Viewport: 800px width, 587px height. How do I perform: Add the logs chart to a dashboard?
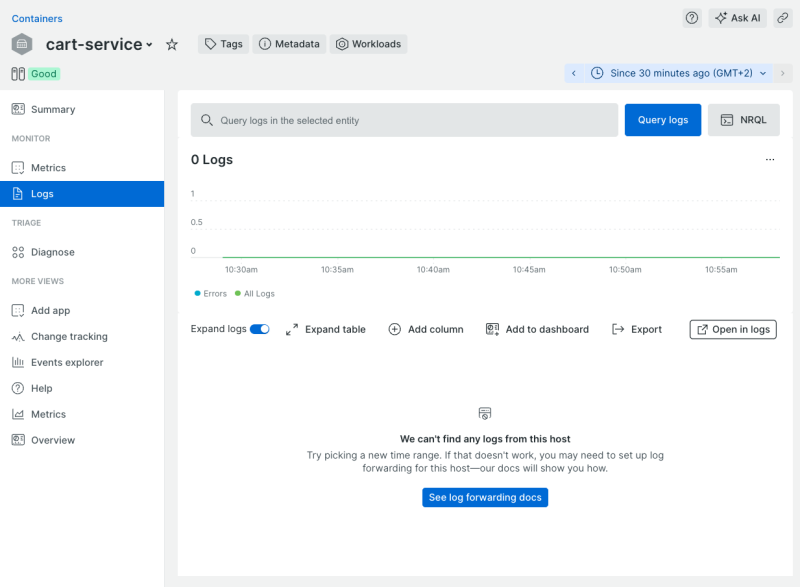pos(537,329)
